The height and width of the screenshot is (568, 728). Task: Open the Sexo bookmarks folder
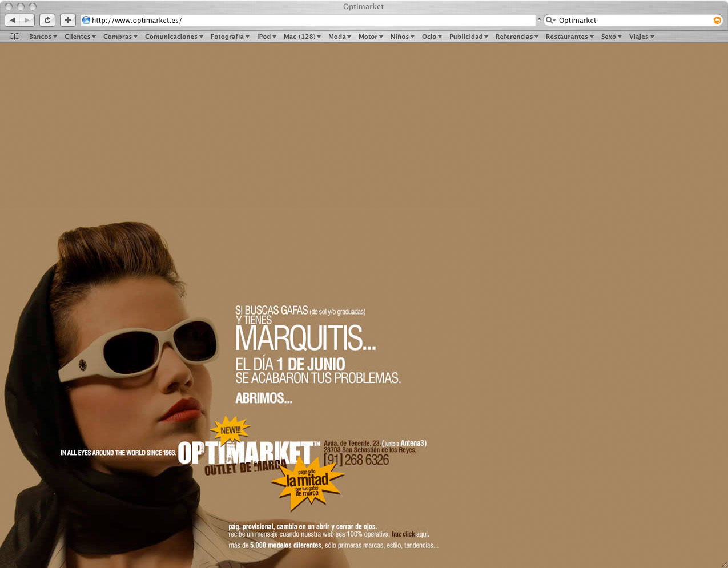pos(612,37)
